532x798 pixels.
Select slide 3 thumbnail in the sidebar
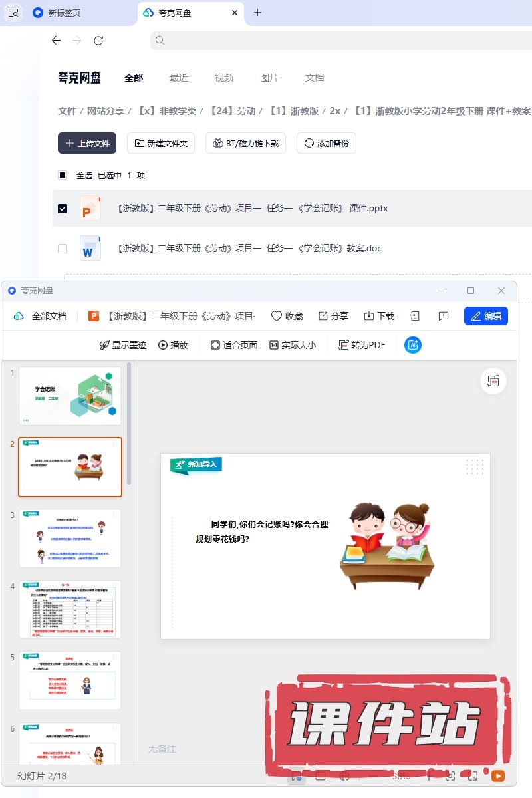point(70,538)
